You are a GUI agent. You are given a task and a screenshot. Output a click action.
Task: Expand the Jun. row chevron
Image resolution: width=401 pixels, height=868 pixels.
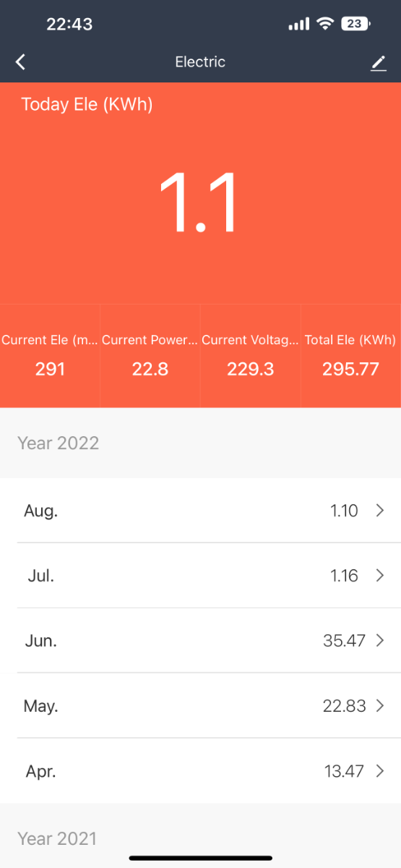click(x=380, y=641)
